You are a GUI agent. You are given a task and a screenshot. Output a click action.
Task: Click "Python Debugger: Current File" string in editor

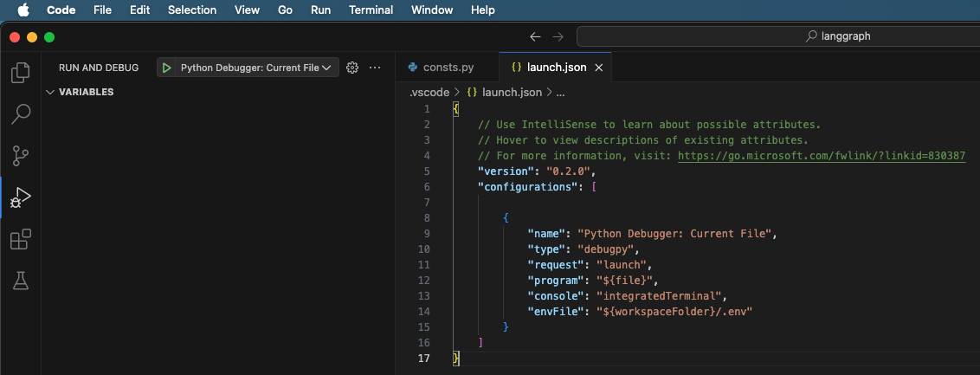pos(676,234)
